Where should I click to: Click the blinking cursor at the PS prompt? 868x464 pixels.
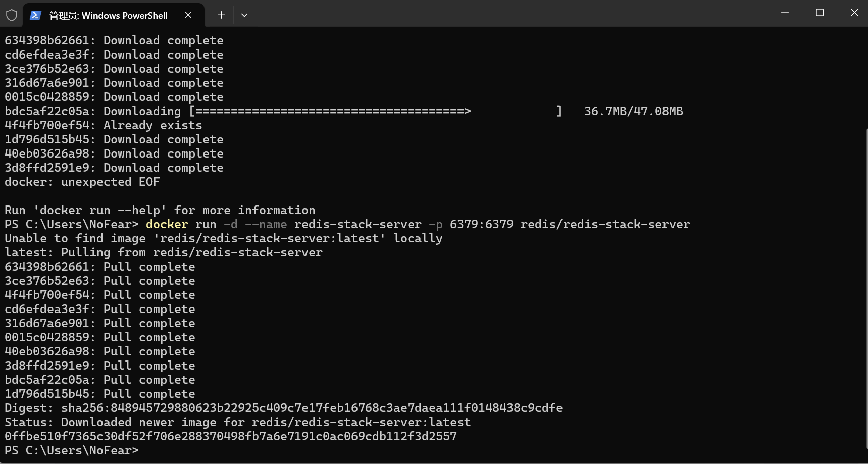coord(146,450)
